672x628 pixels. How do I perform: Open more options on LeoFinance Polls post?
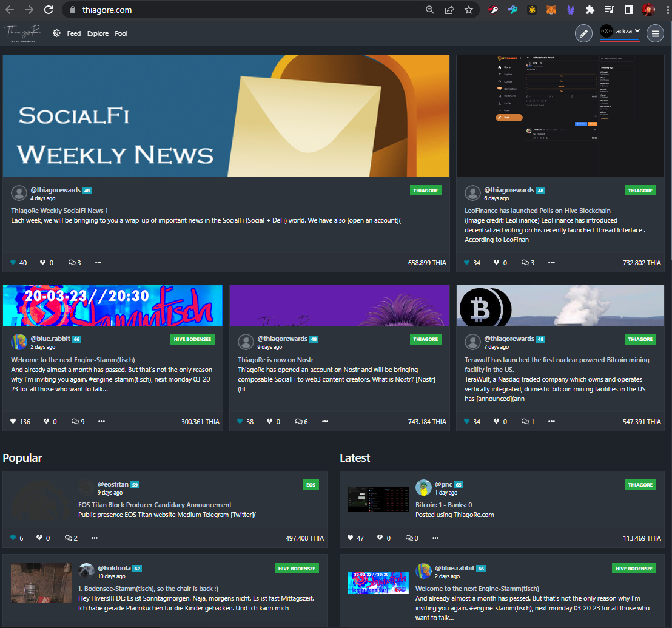click(551, 262)
